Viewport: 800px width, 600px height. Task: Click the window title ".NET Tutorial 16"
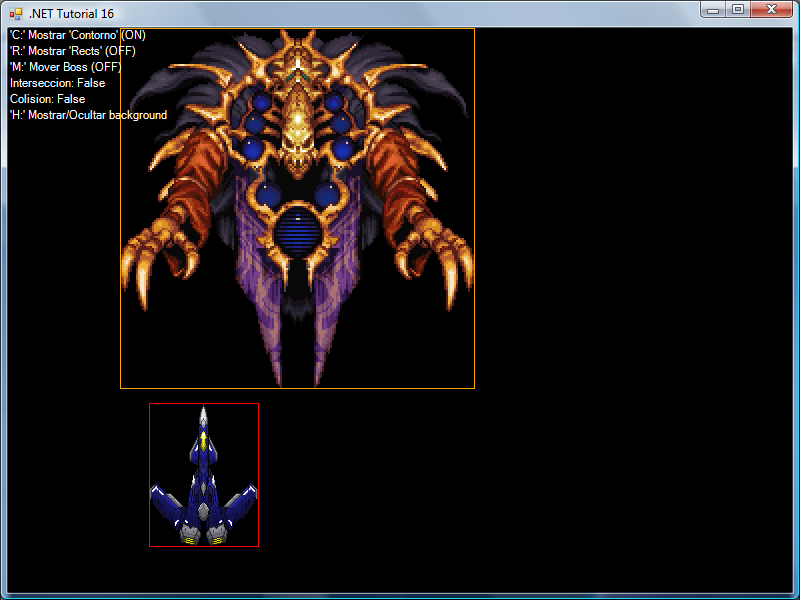[71, 14]
